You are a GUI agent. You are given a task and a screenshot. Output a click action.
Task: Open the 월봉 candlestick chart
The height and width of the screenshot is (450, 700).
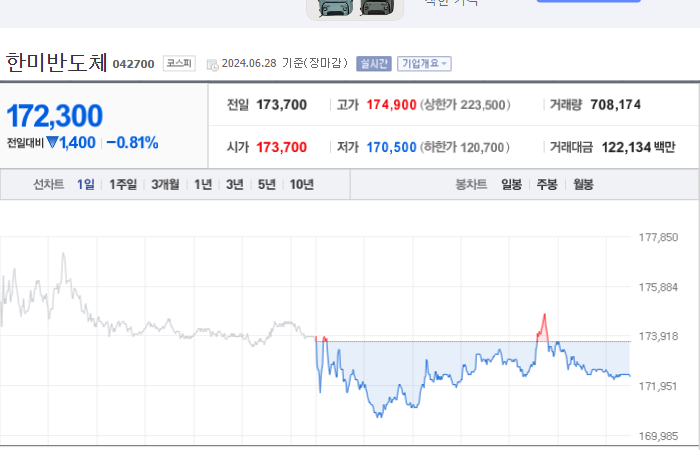point(583,184)
